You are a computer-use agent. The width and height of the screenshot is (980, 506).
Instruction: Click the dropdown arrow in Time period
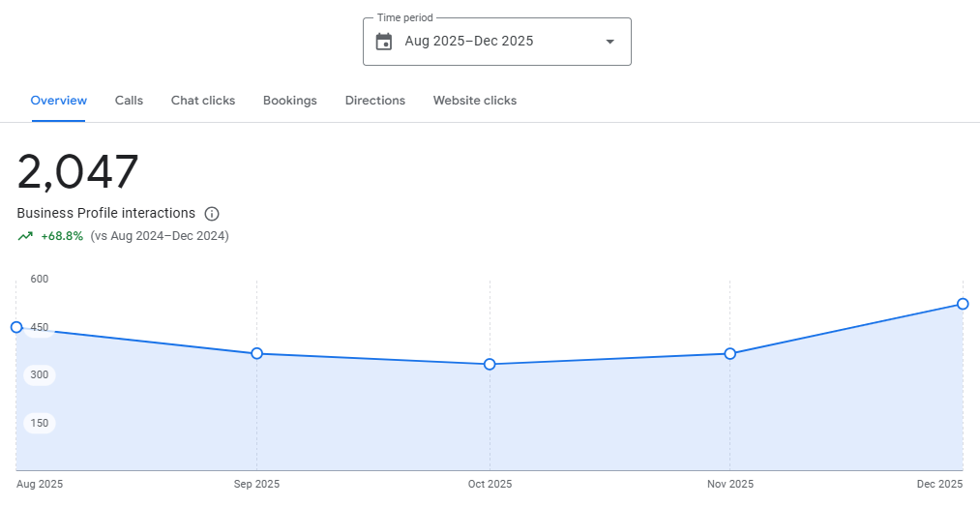pyautogui.click(x=610, y=42)
